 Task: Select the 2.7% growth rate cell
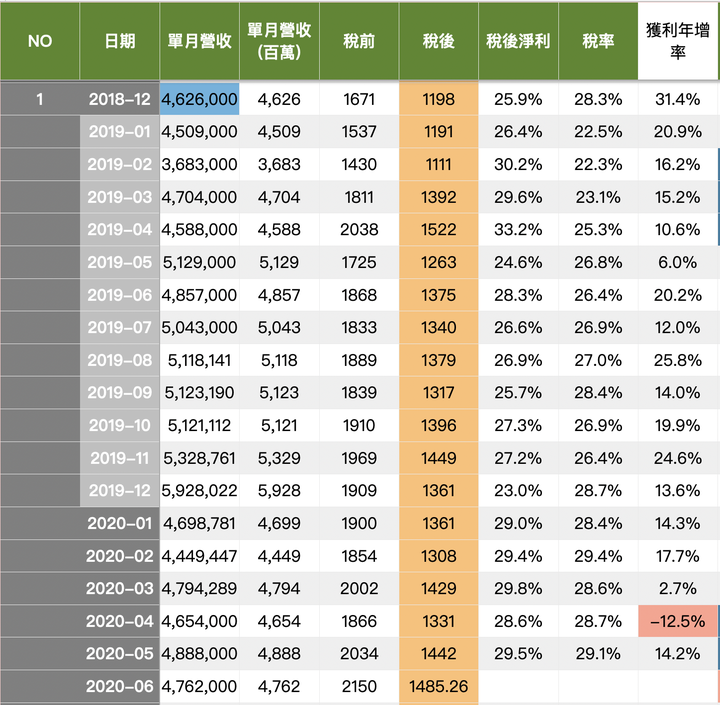point(678,588)
